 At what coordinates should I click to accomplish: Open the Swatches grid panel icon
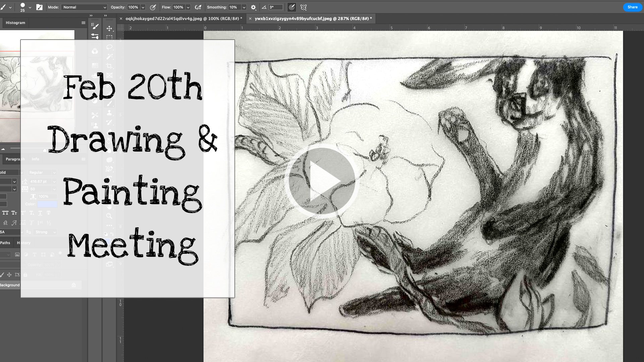95,65
